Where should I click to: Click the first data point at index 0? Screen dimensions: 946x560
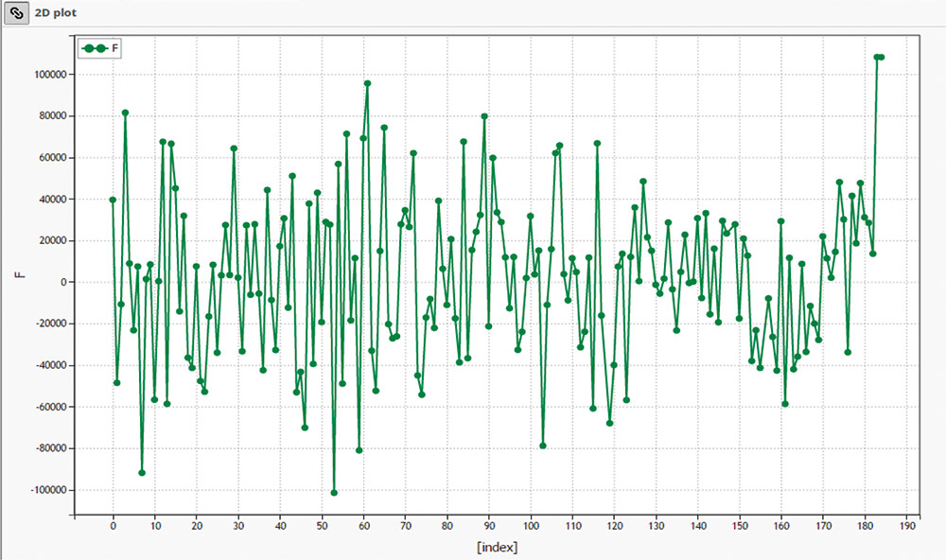tap(113, 200)
